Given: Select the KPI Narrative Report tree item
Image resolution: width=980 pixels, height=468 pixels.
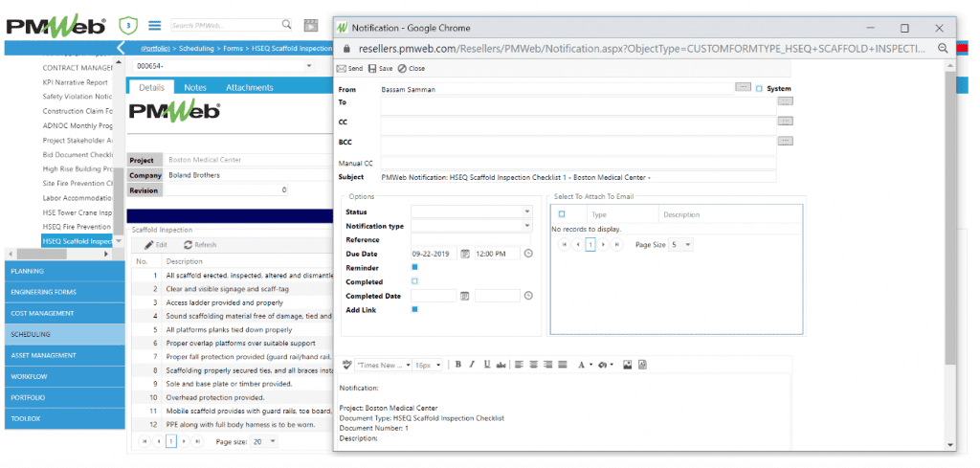Looking at the screenshot, I should (x=75, y=82).
